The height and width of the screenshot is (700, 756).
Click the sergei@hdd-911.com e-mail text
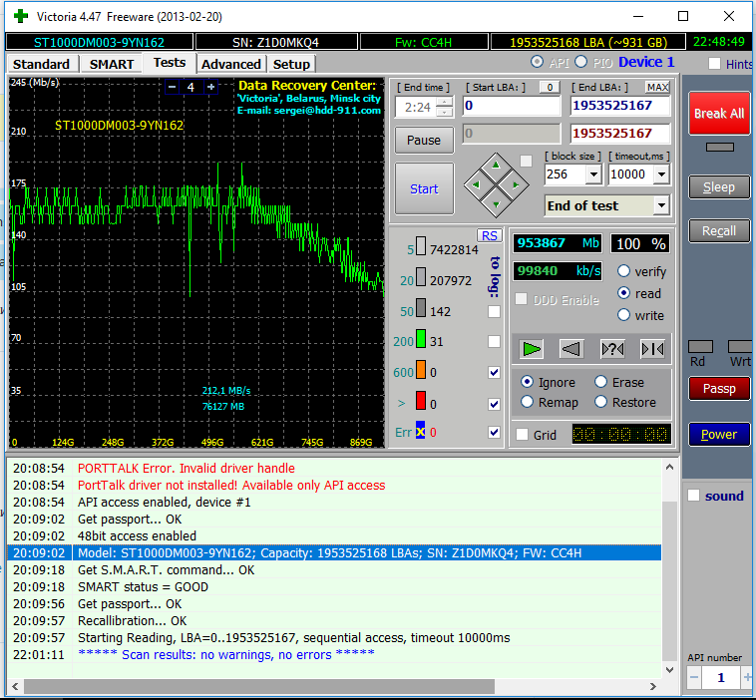(x=327, y=111)
